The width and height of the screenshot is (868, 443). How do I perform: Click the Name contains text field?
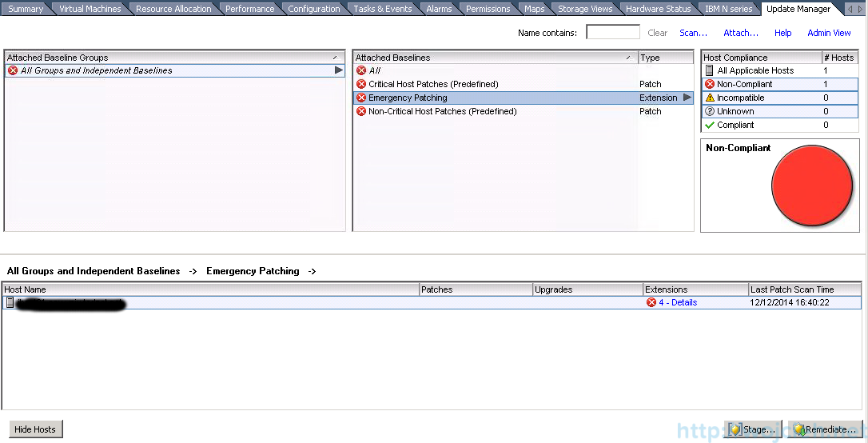612,33
